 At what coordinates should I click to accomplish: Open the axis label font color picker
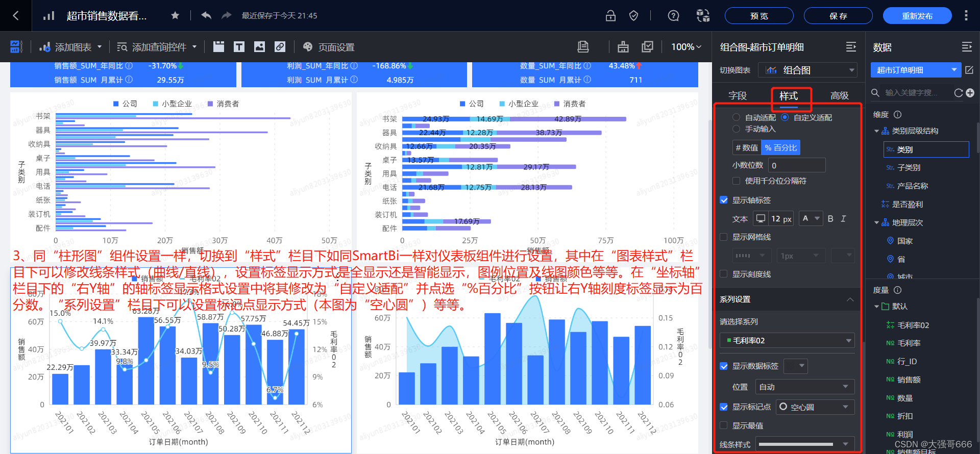click(811, 218)
